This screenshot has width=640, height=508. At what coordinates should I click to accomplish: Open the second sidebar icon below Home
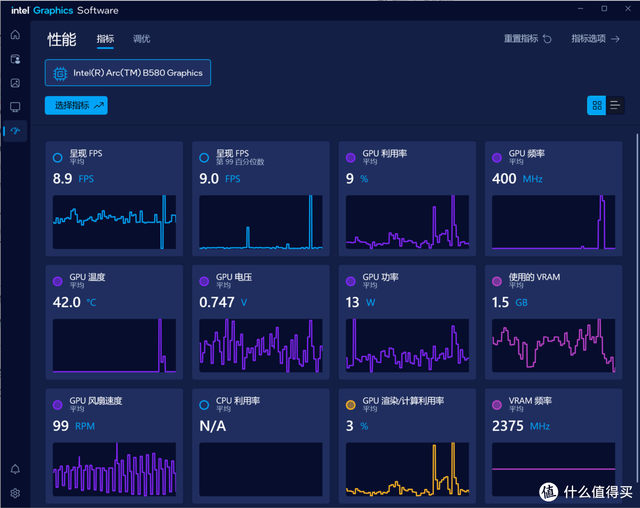pyautogui.click(x=15, y=59)
